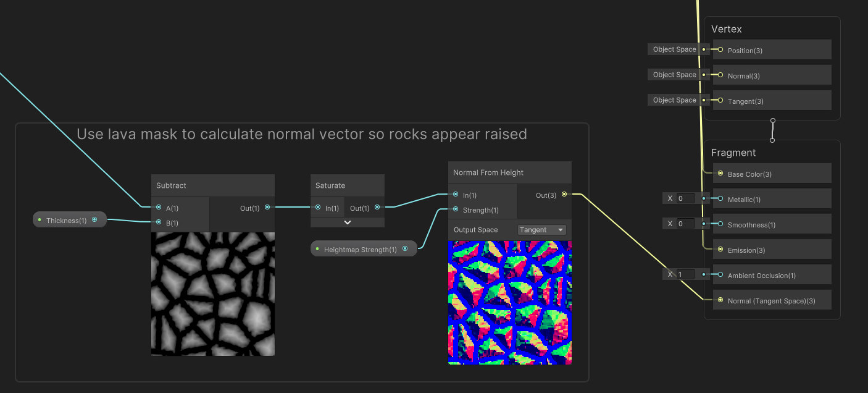Click the Normal (Tangent Space) port icon
Screen dimensions: 868x393
[720, 300]
